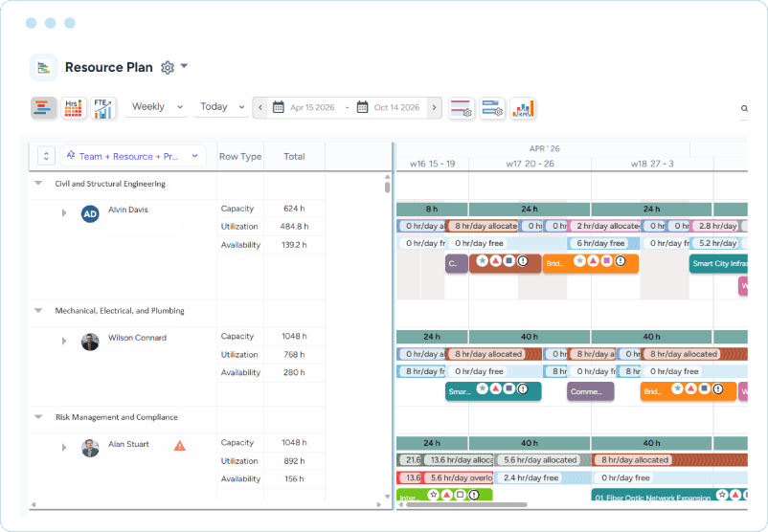
Task: Click Alan Stuart profile photo
Action: [90, 449]
